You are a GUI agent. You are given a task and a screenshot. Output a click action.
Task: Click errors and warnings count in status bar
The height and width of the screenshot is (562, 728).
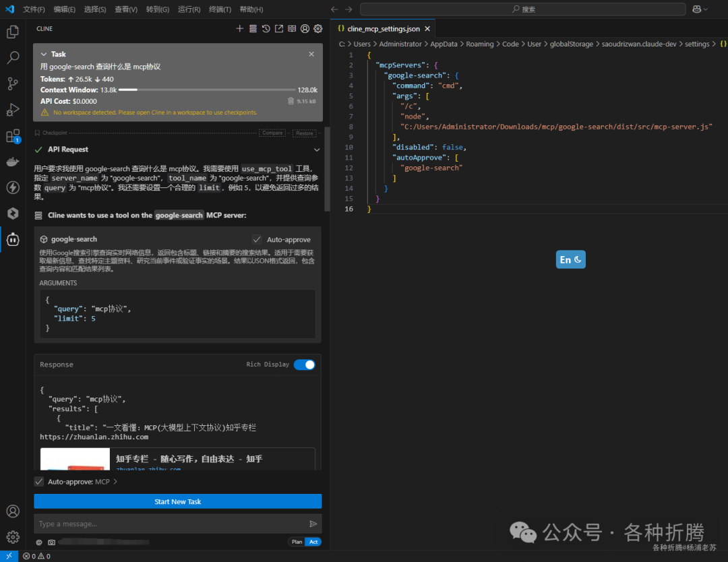click(36, 556)
